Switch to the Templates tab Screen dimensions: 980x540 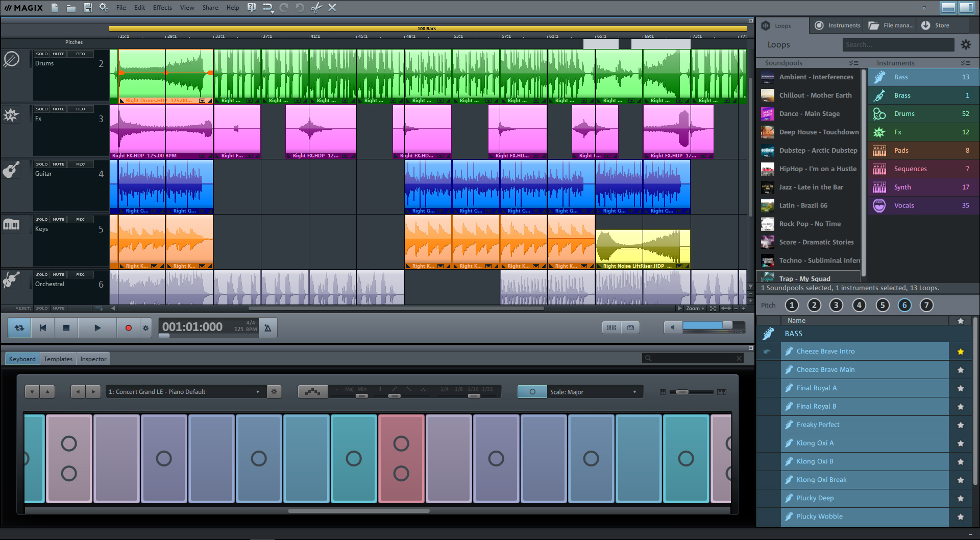point(58,359)
